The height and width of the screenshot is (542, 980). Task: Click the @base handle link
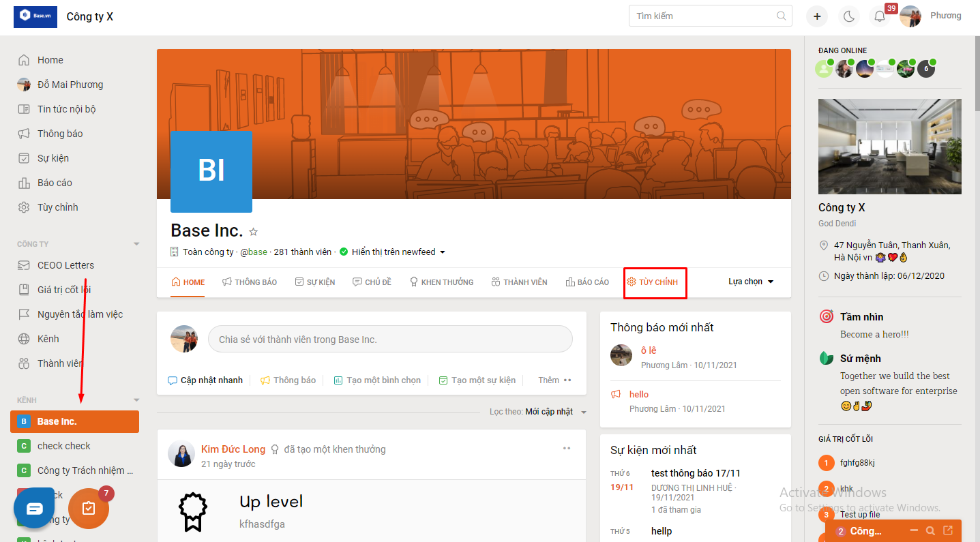(x=254, y=252)
